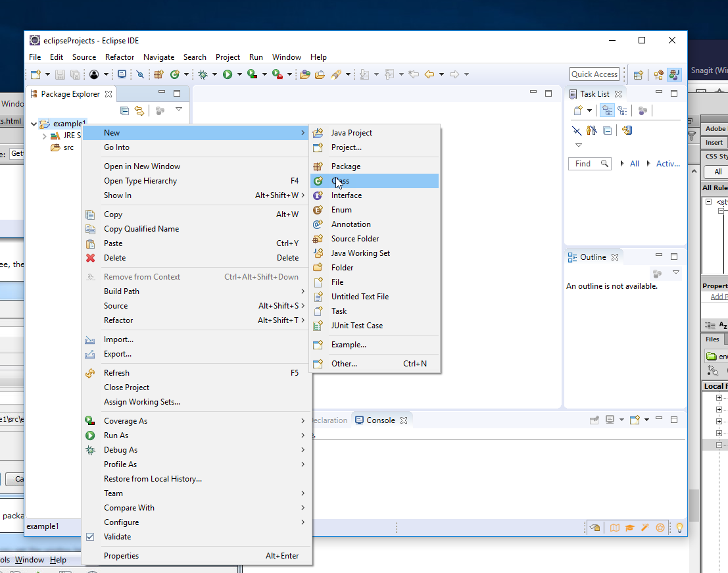Click the Debug bug toolbar icon
The height and width of the screenshot is (573, 728).
(x=203, y=74)
